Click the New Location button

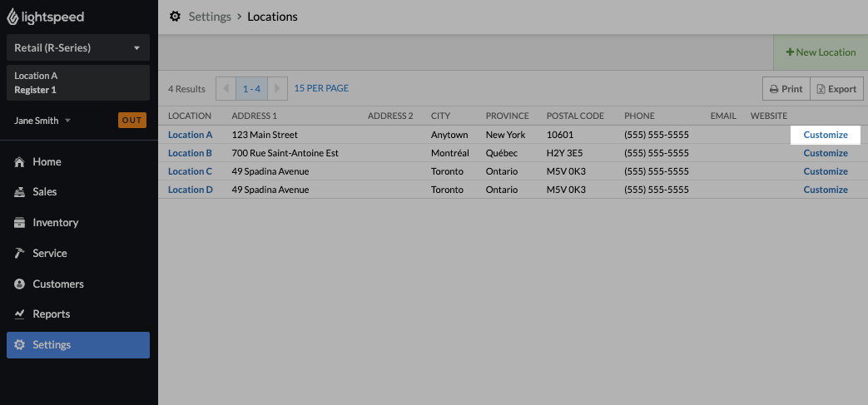[x=821, y=52]
